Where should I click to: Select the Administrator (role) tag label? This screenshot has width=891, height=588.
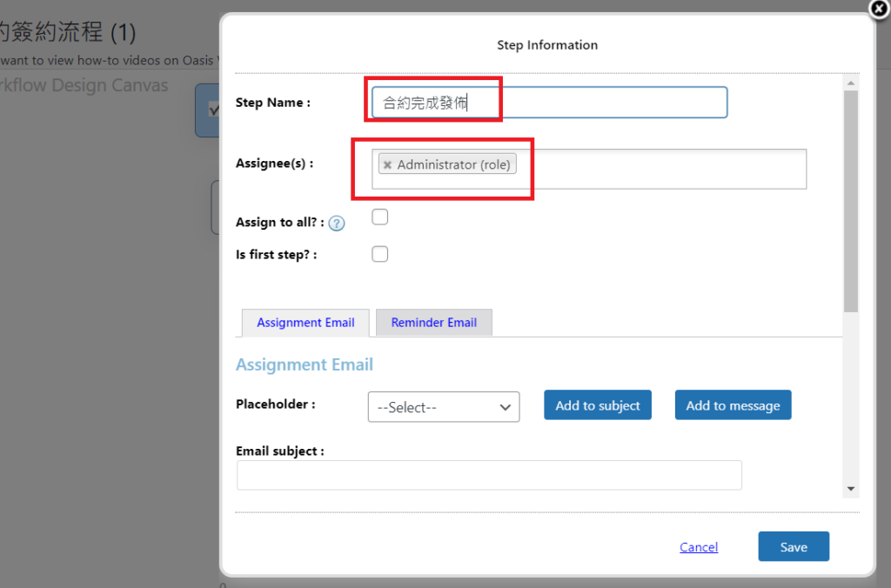pyautogui.click(x=453, y=164)
